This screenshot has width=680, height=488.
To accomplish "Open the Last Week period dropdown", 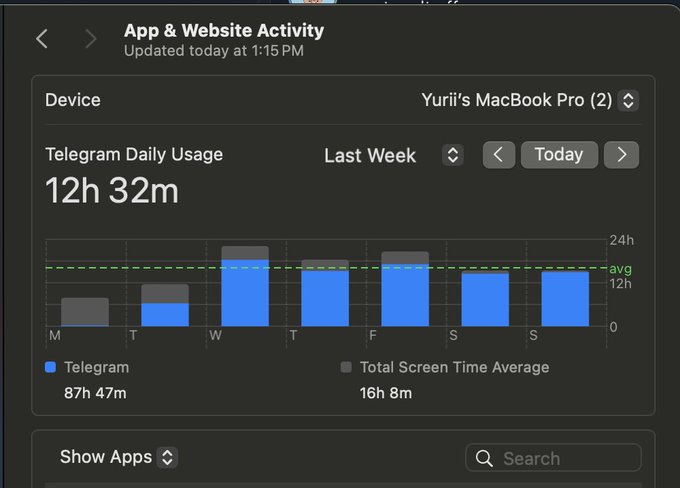I will tap(394, 155).
